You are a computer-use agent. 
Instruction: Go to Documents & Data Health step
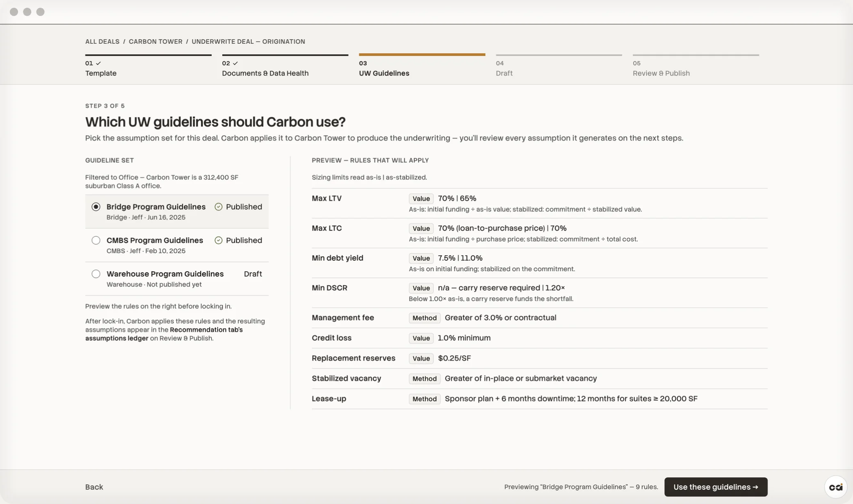pyautogui.click(x=285, y=66)
